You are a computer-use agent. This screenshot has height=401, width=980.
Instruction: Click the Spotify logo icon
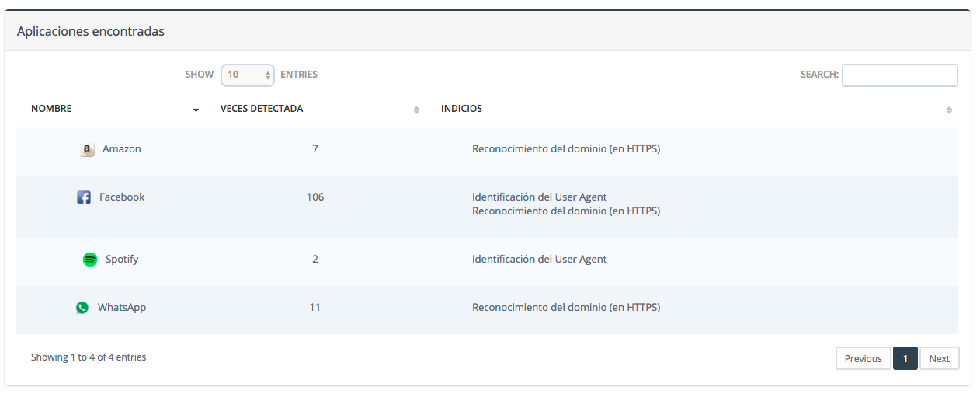tap(90, 260)
